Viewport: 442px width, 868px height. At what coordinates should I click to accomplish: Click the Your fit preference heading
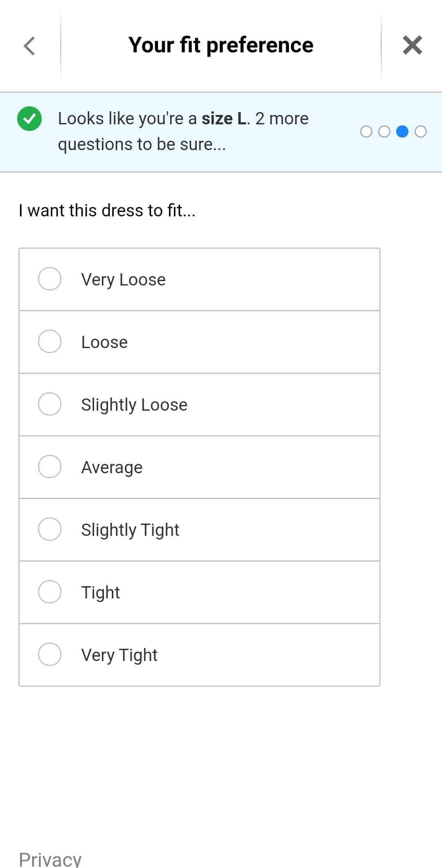point(221,45)
